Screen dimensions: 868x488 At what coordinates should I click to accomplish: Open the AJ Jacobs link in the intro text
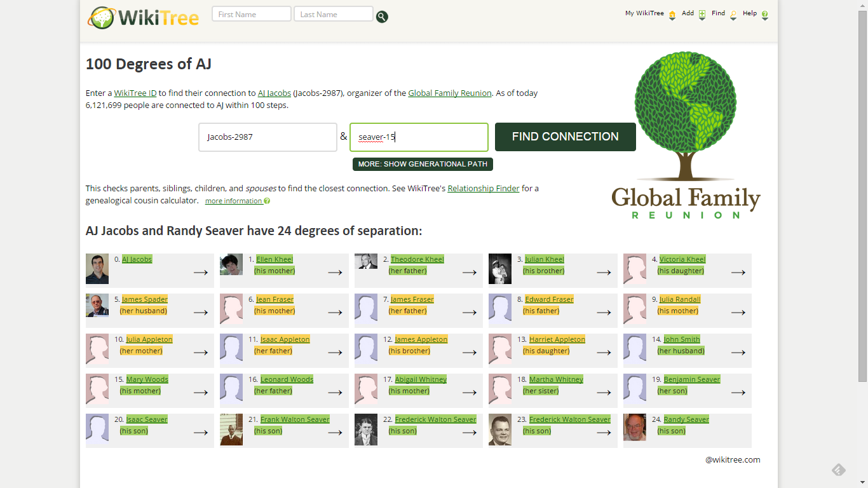coord(275,93)
